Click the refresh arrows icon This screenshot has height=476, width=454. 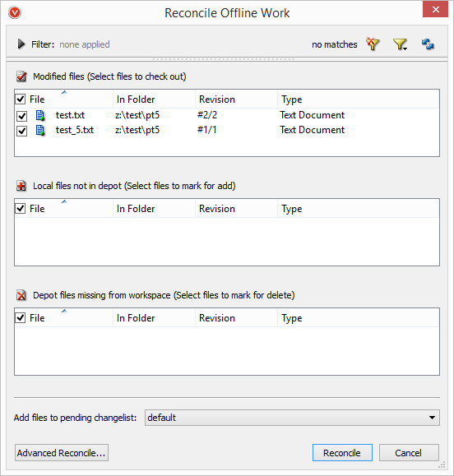click(428, 44)
